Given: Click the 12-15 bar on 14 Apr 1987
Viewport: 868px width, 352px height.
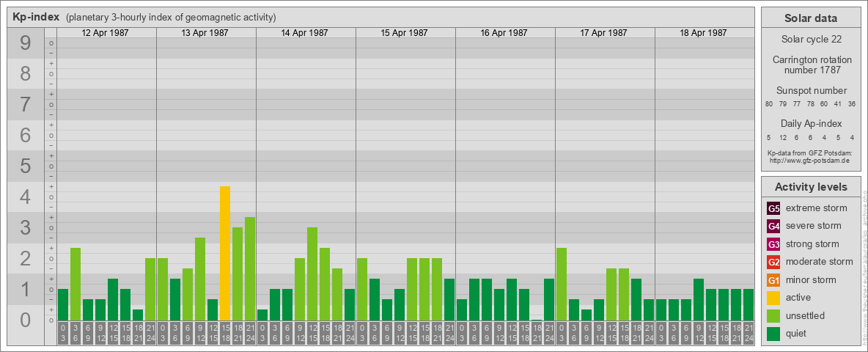Looking at the screenshot, I should 312,274.
